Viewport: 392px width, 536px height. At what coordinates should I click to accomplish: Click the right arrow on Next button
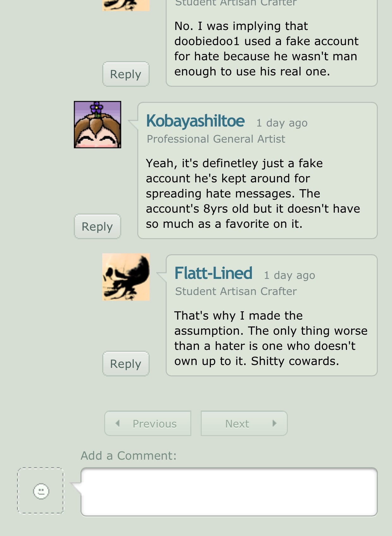[274, 423]
